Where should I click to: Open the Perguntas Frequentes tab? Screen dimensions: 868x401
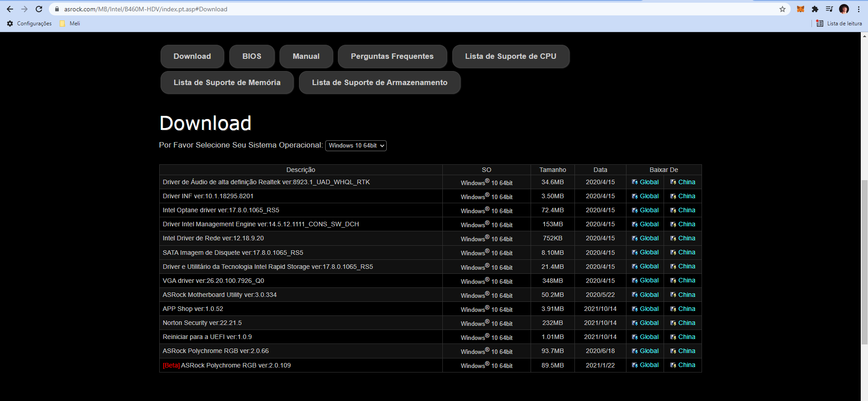(392, 56)
